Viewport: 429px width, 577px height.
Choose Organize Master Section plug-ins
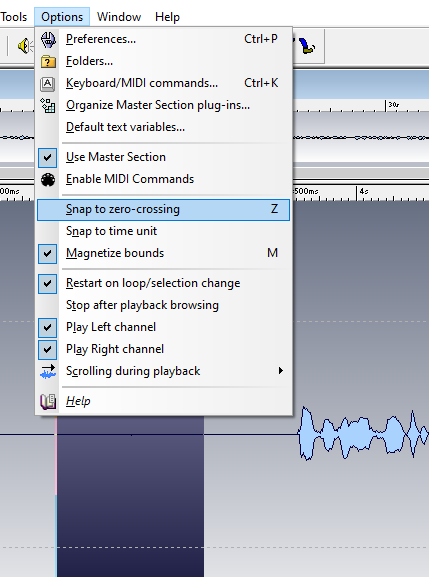point(163,105)
